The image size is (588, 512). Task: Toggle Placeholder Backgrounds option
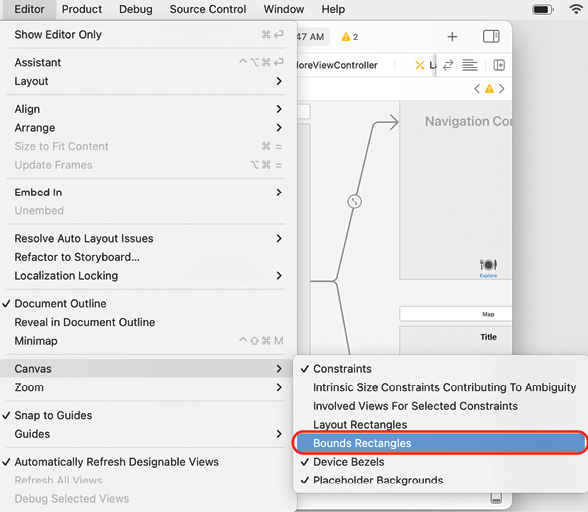(x=441, y=480)
